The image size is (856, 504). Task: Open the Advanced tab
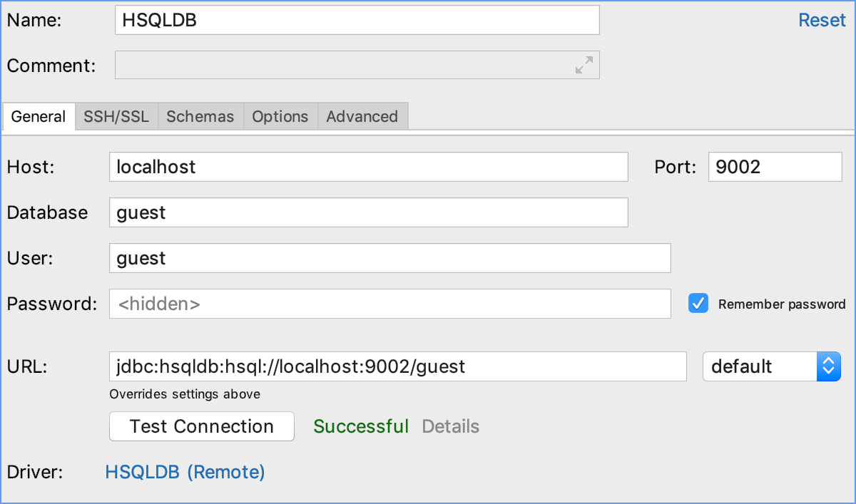[362, 117]
